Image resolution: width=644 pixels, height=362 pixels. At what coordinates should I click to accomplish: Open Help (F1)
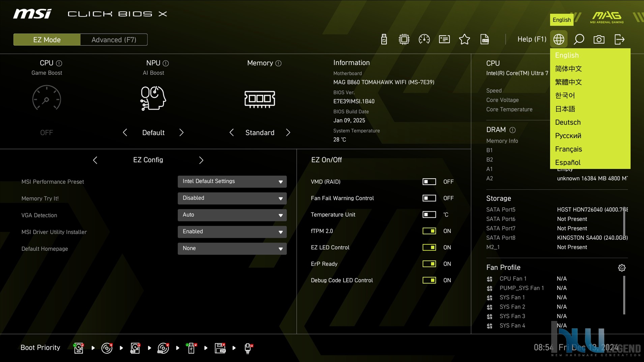[532, 39]
